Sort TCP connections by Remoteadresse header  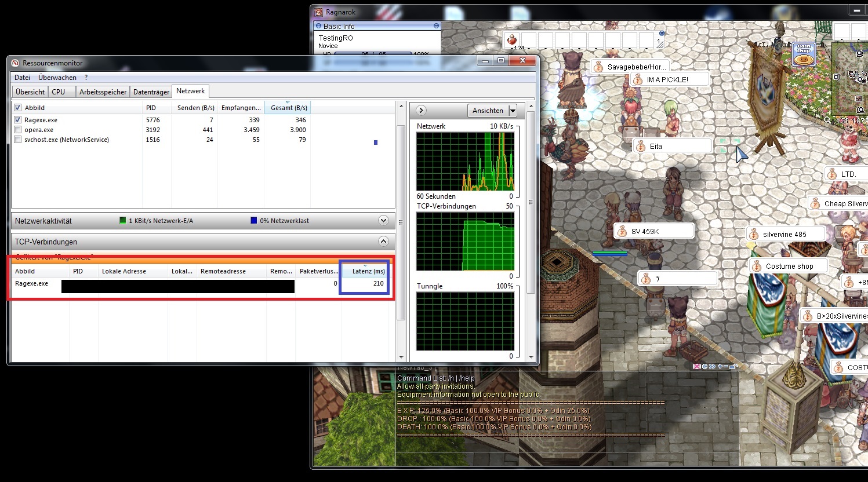[232, 271]
